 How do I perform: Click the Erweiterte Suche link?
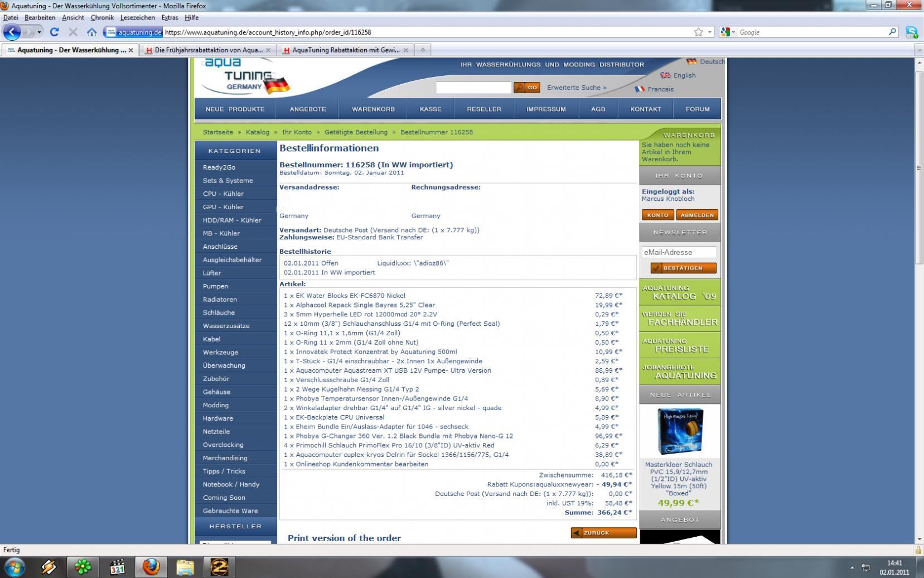click(x=577, y=88)
